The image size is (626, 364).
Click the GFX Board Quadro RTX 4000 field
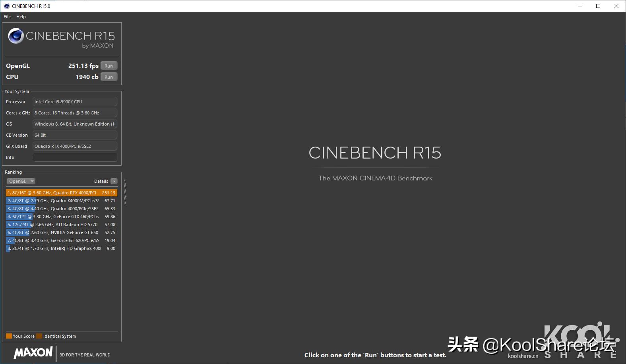point(75,146)
